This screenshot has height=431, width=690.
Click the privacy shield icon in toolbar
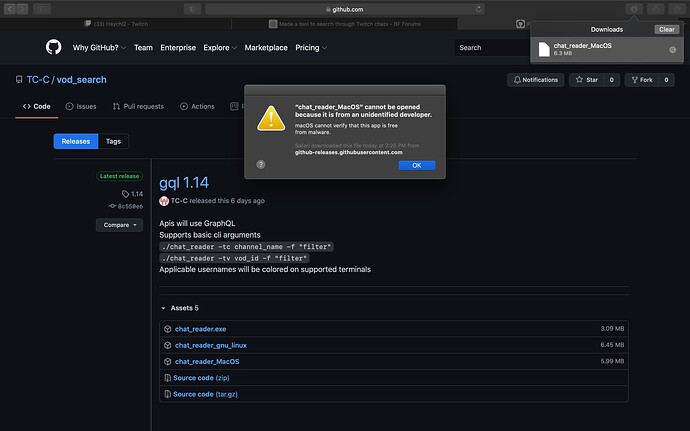[x=192, y=9]
